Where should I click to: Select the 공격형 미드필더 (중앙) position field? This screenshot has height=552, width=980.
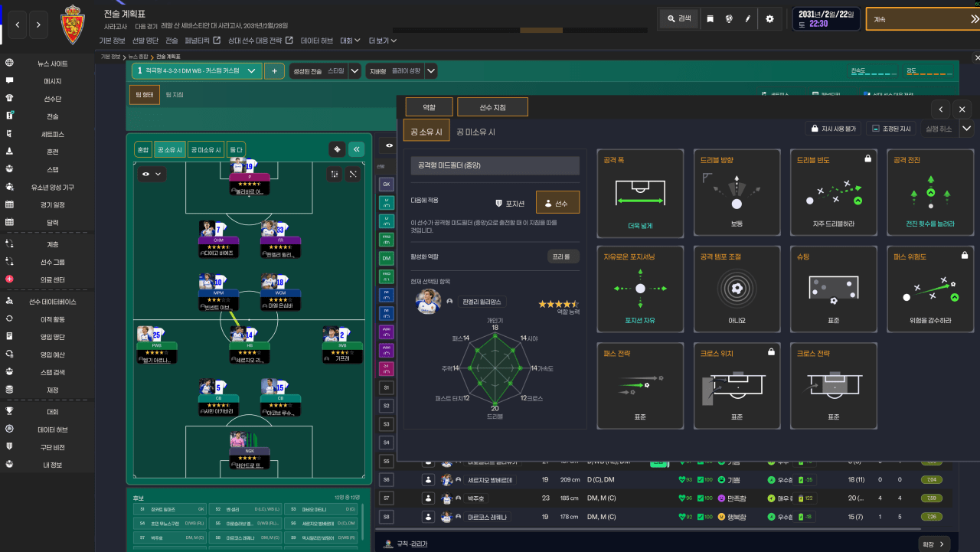[x=495, y=165]
